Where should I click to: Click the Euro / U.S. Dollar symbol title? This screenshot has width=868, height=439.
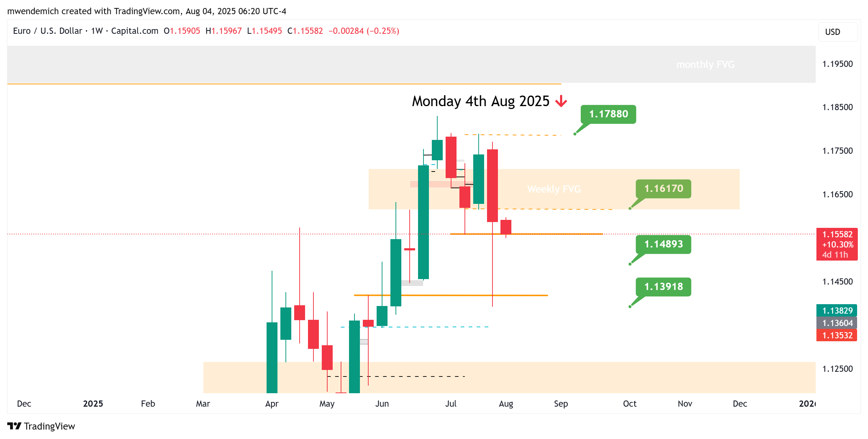(x=48, y=31)
